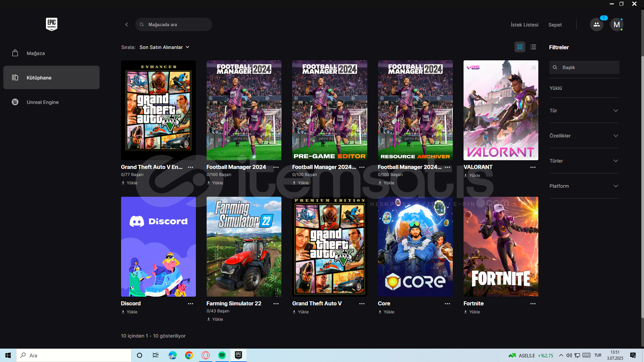Click the Mağazada ara search field

174,24
